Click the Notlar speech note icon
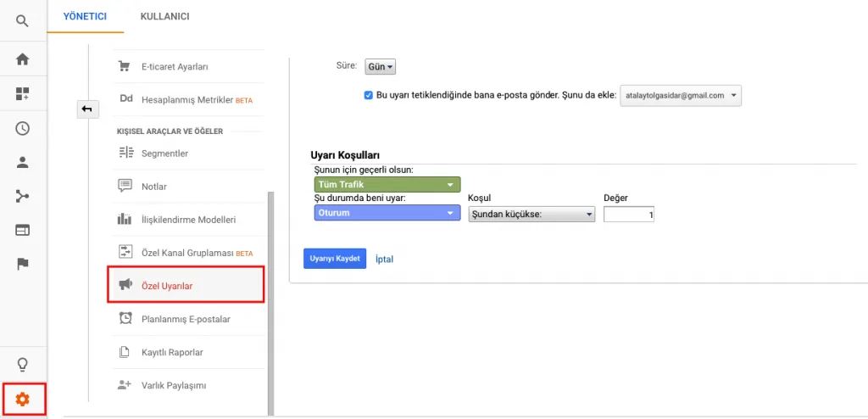This screenshot has height=419, width=868. (125, 186)
